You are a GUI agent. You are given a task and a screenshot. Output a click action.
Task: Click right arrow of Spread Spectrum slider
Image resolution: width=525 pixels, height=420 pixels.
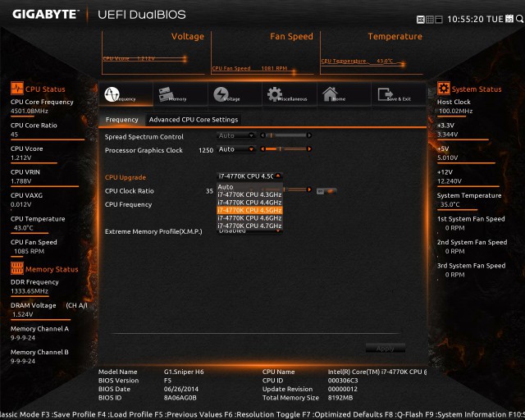[309, 135]
